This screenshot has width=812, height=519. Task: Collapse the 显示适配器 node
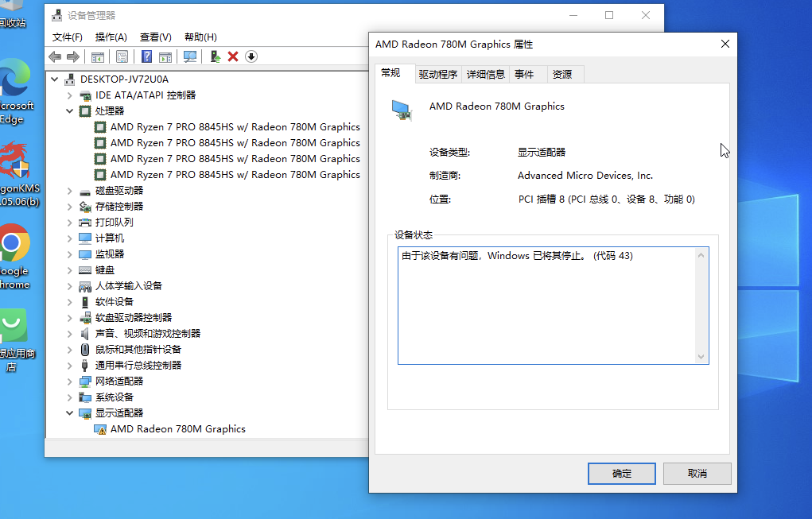69,413
